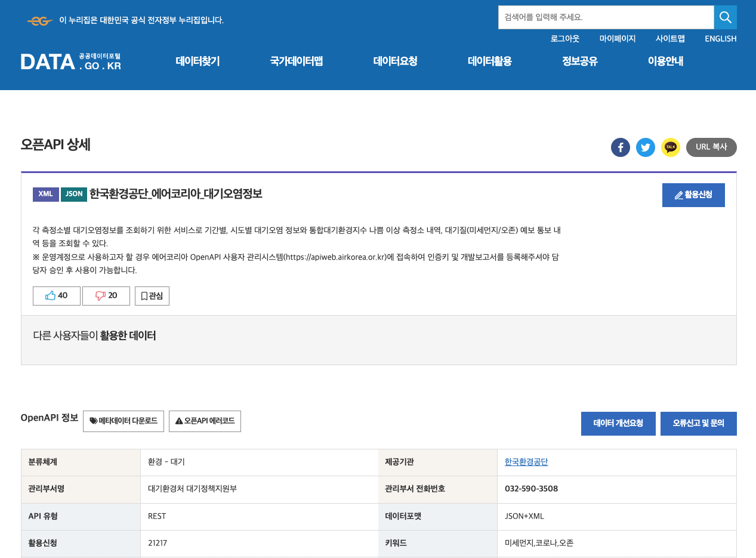Viewport: 756px width, 558px height.
Task: Click the 제공기관 label cell
Action: (x=437, y=463)
